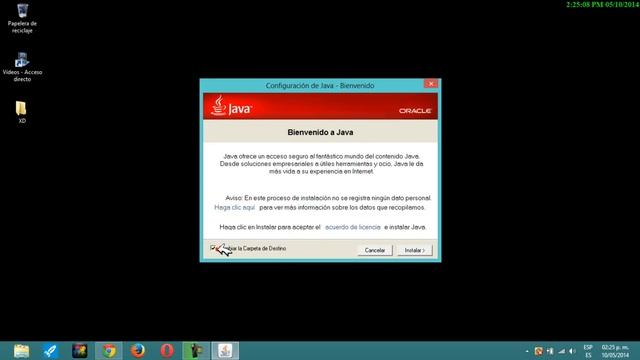Toggle the Cambiar la Carpeta de Destino checkbox
The width and height of the screenshot is (640, 360).
(213, 248)
